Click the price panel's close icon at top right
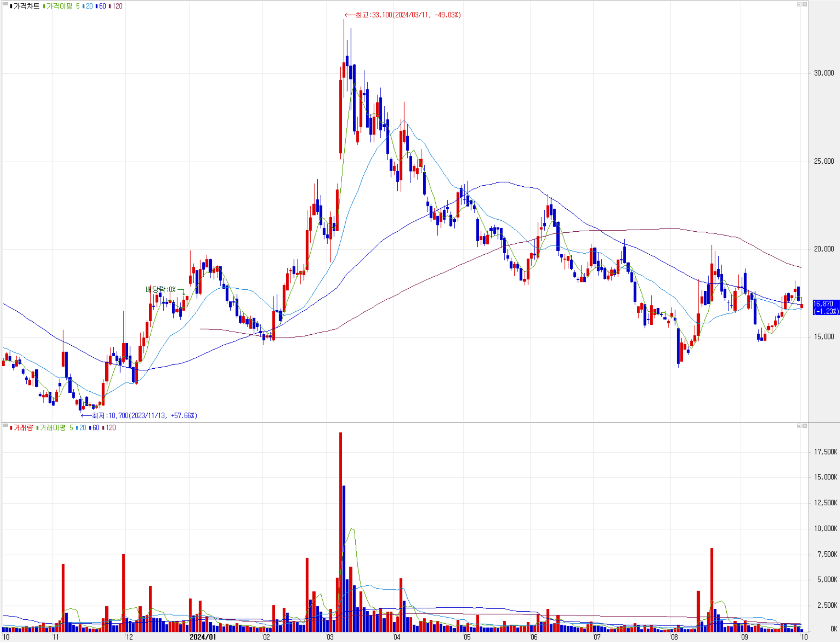Image resolution: width=840 pixels, height=642 pixels. (805, 4)
